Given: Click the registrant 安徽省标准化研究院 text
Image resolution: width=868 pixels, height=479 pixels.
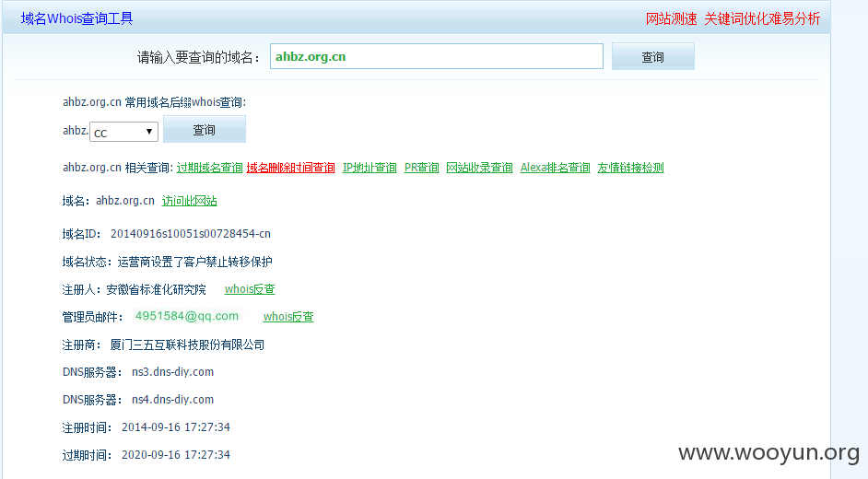Looking at the screenshot, I should point(156,289).
